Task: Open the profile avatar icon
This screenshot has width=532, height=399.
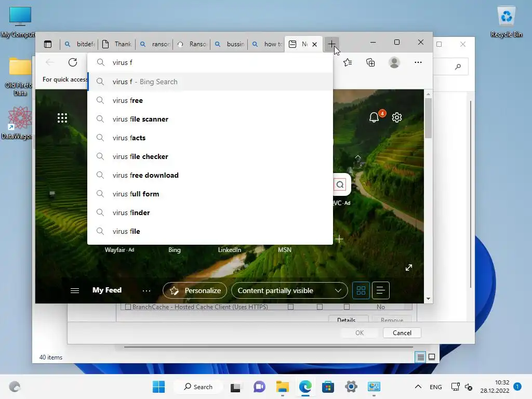Action: 394,62
